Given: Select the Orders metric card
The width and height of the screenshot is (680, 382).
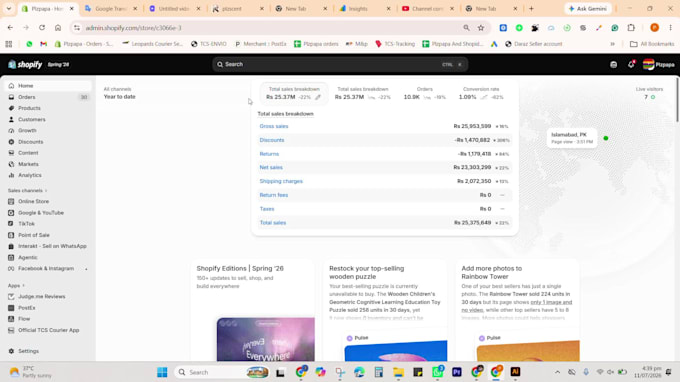Looking at the screenshot, I should [425, 93].
